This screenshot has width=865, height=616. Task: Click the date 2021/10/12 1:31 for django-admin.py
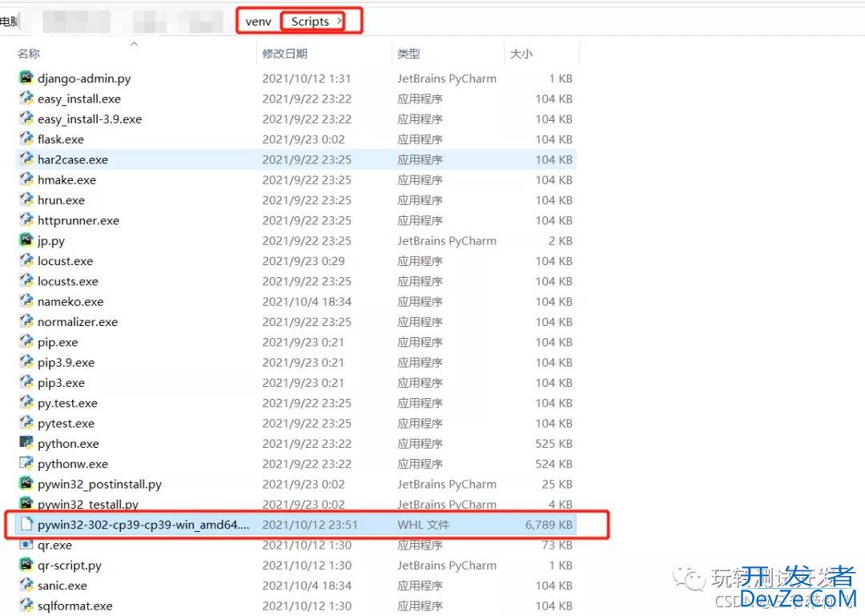point(307,79)
